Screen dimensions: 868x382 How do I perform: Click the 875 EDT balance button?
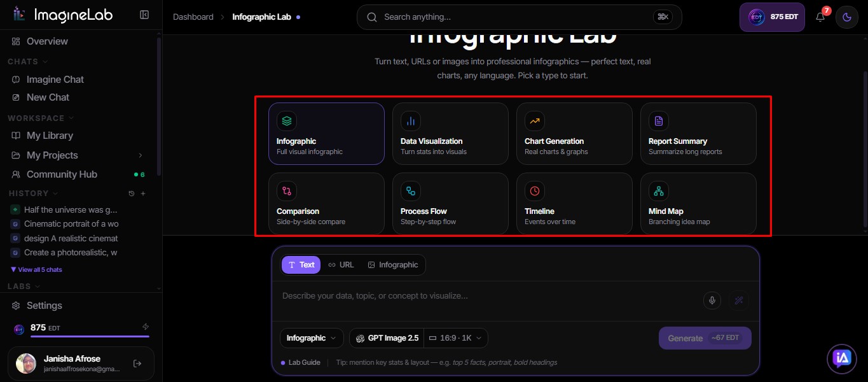[772, 17]
